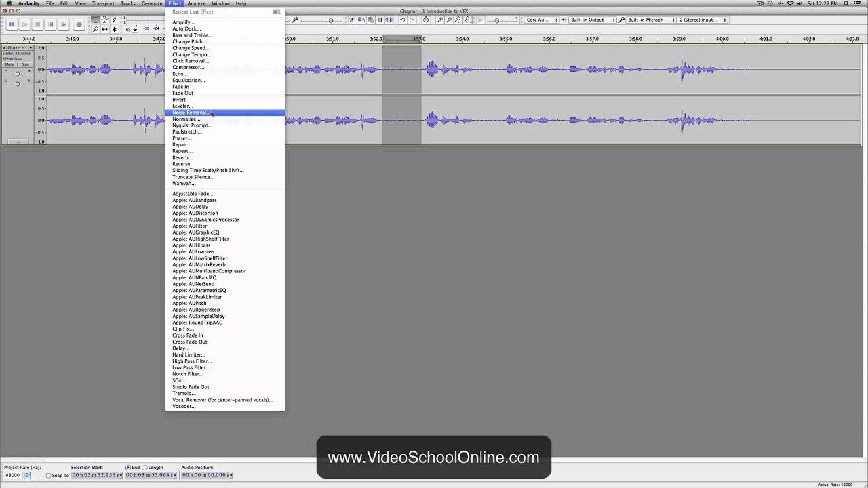Click the Paste edit icon
Screen dimensions: 868x488
371,20
